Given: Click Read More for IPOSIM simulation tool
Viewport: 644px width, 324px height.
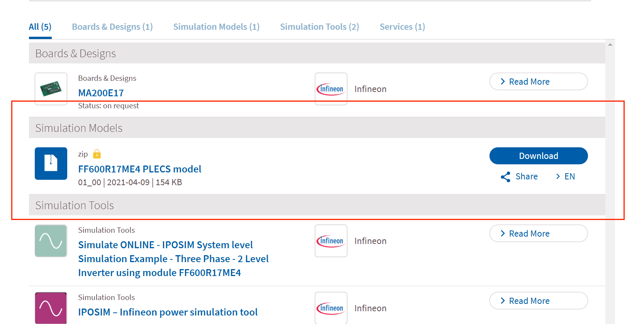Looking at the screenshot, I should (539, 301).
